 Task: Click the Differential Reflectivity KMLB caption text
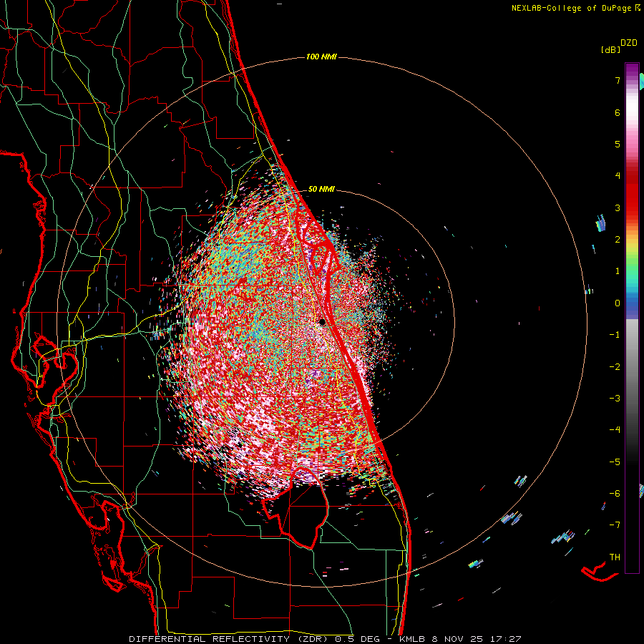point(325,639)
